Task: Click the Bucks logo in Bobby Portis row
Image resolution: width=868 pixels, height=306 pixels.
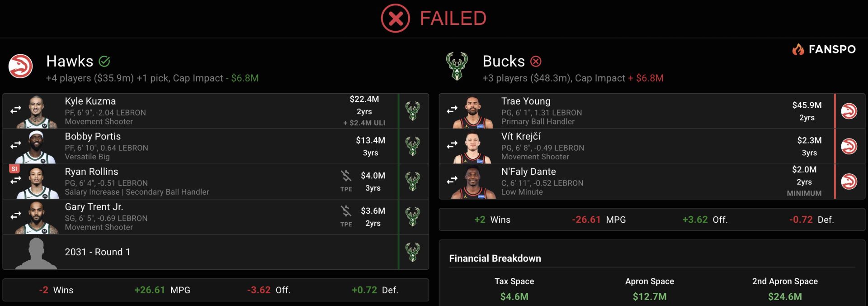Action: pyautogui.click(x=413, y=146)
